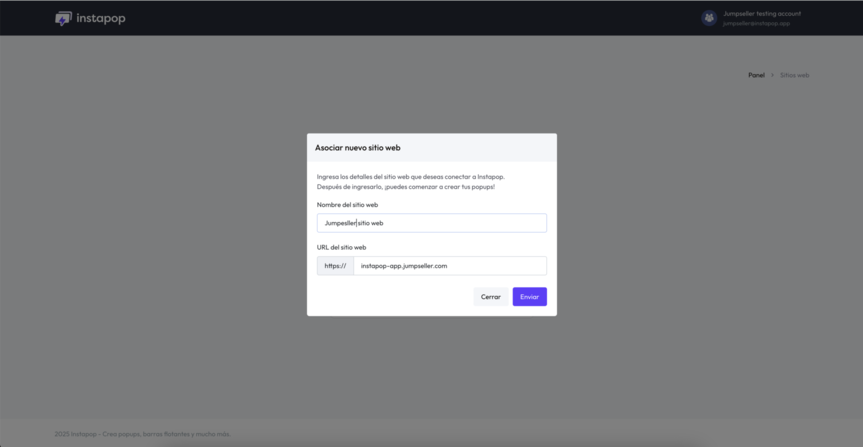Click the dimmed backdrop outside the dialog

point(150,250)
